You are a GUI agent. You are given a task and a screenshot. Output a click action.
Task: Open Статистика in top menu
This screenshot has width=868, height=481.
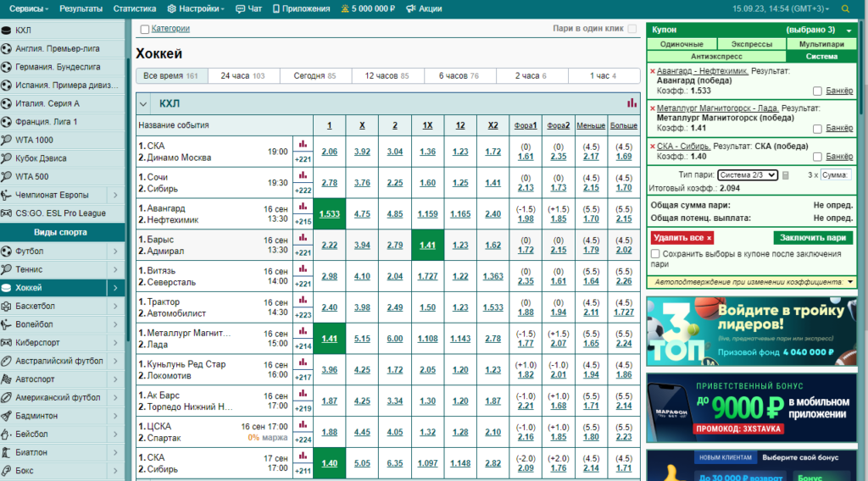coord(135,8)
